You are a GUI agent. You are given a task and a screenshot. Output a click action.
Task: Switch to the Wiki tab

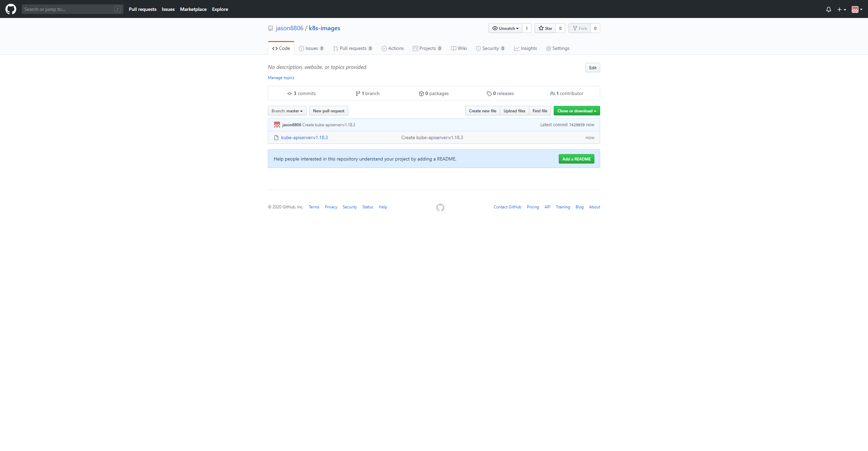459,48
